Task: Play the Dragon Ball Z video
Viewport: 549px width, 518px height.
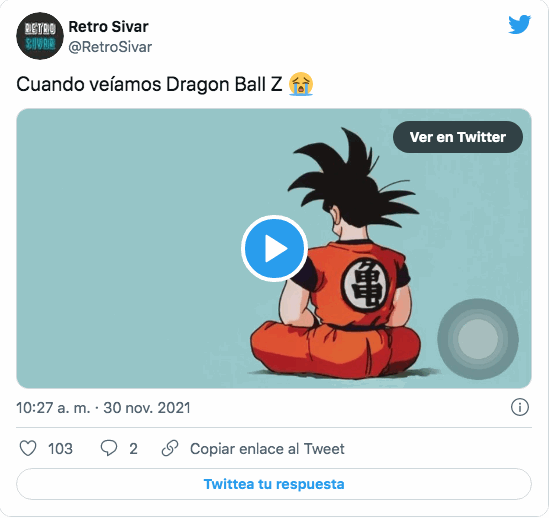Action: click(274, 248)
